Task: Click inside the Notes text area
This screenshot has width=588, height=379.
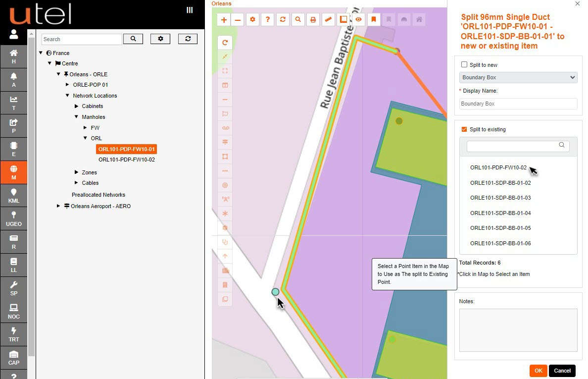Action: pos(518,330)
